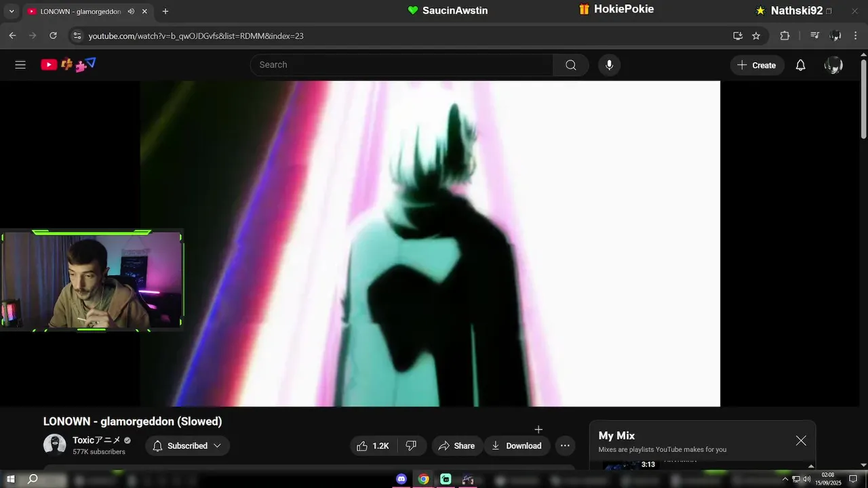868x488 pixels.
Task: Show hidden system tray icons
Action: [785, 479]
